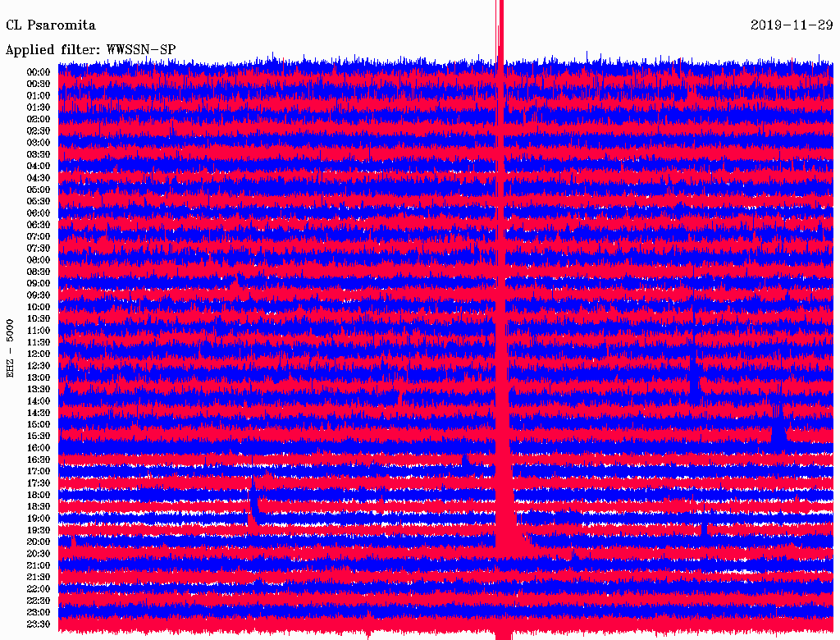
Task: Click the 22:00 time label
Action: tap(39, 589)
